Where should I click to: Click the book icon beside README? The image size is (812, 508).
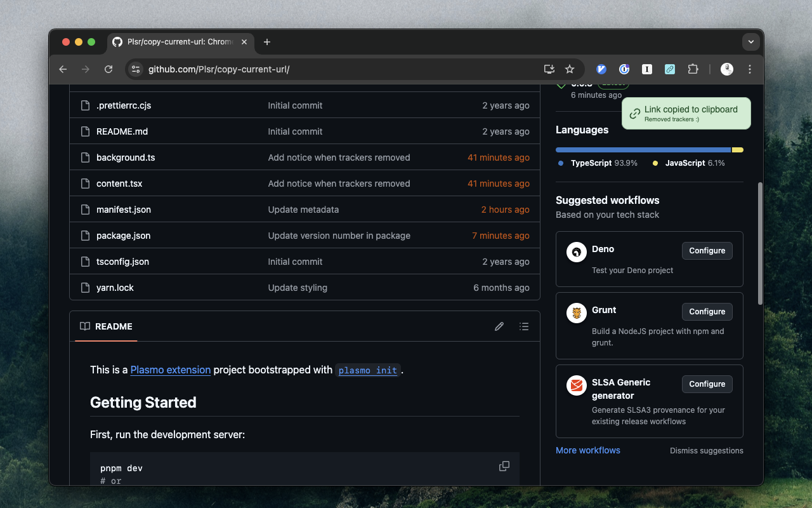pyautogui.click(x=85, y=326)
